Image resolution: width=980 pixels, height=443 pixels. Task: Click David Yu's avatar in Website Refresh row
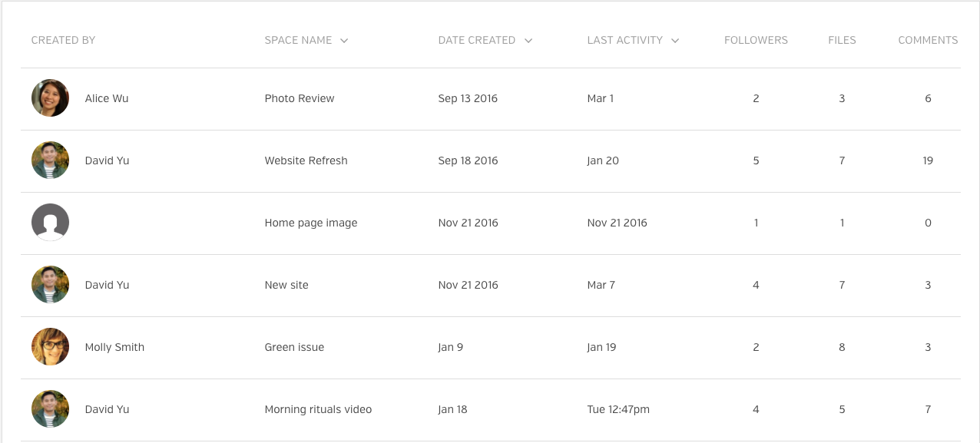coord(50,160)
